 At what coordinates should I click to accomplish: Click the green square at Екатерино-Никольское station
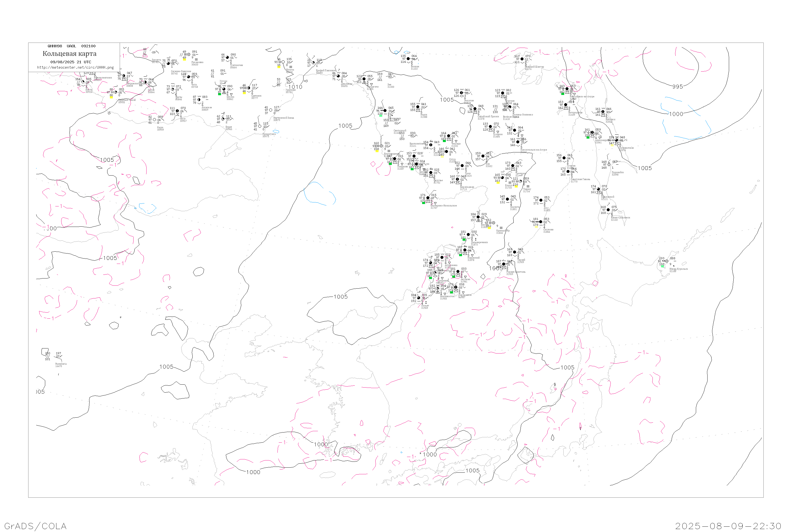pos(423,202)
